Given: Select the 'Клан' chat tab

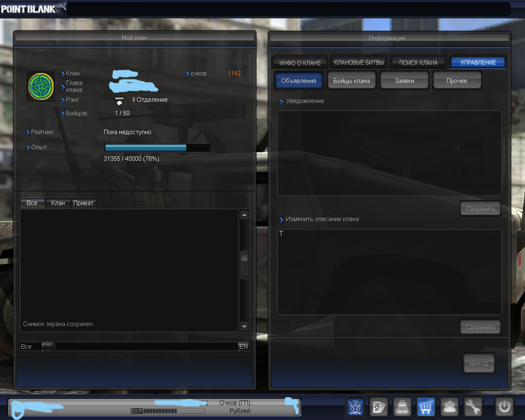Looking at the screenshot, I should [58, 203].
